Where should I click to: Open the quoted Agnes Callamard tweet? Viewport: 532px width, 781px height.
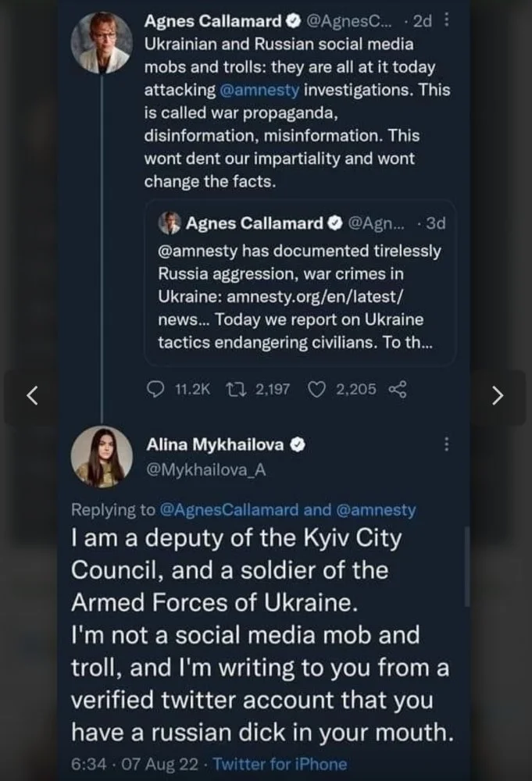point(300,297)
